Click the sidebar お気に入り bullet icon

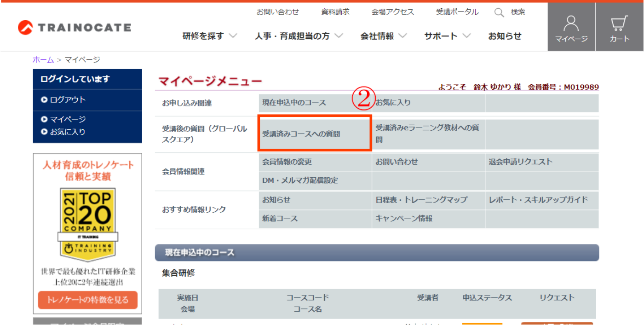[44, 132]
